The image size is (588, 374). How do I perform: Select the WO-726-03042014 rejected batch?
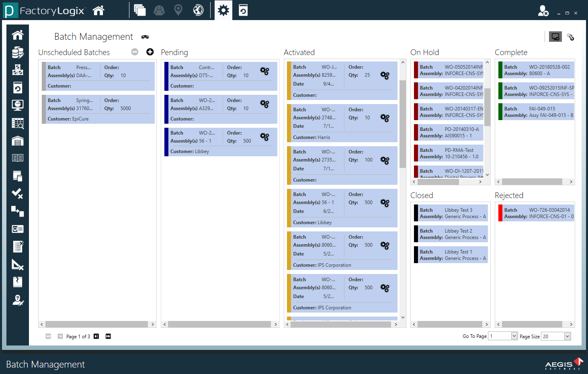(x=536, y=213)
